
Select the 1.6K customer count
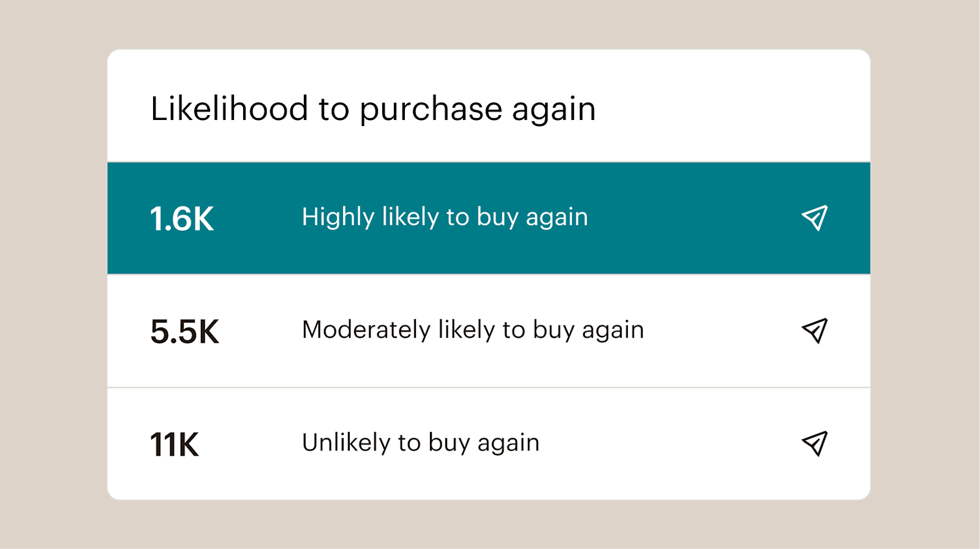point(182,218)
